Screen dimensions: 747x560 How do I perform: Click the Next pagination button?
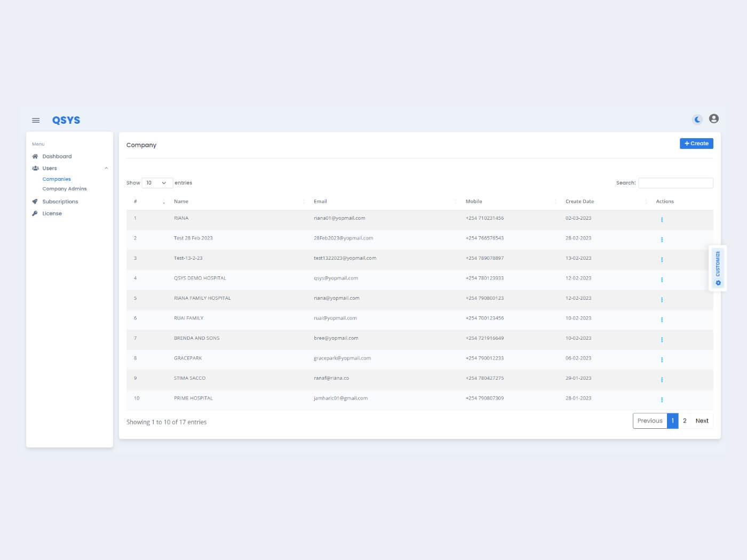(702, 421)
